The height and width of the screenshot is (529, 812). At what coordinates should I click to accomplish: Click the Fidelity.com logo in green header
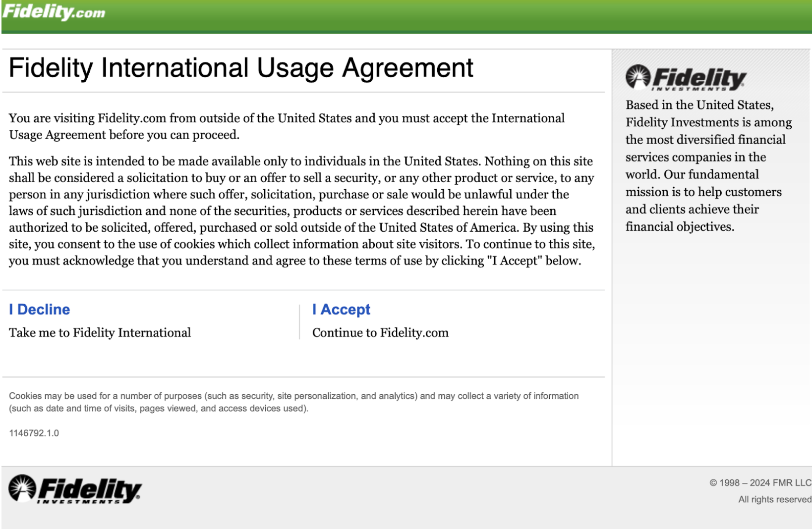click(54, 12)
